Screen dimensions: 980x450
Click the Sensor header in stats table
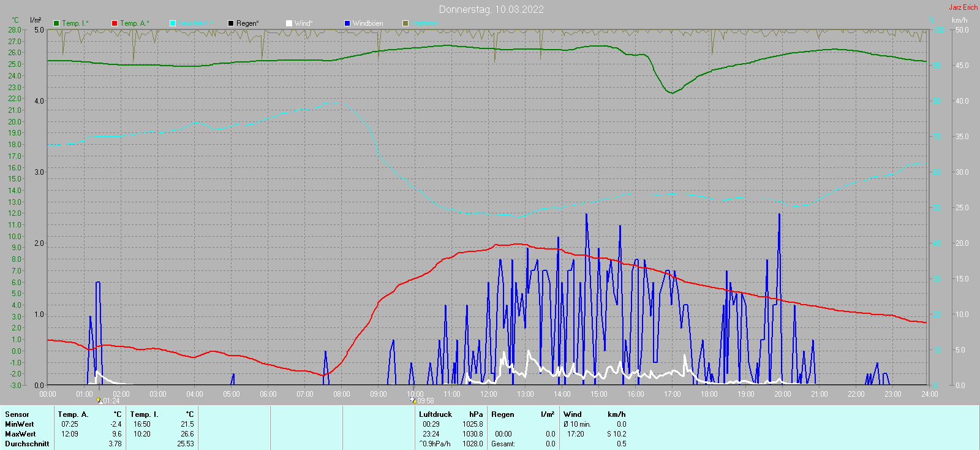(x=17, y=414)
